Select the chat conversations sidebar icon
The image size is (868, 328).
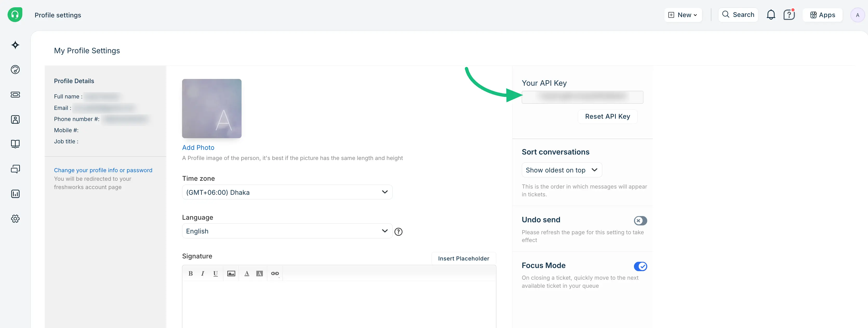pyautogui.click(x=15, y=169)
